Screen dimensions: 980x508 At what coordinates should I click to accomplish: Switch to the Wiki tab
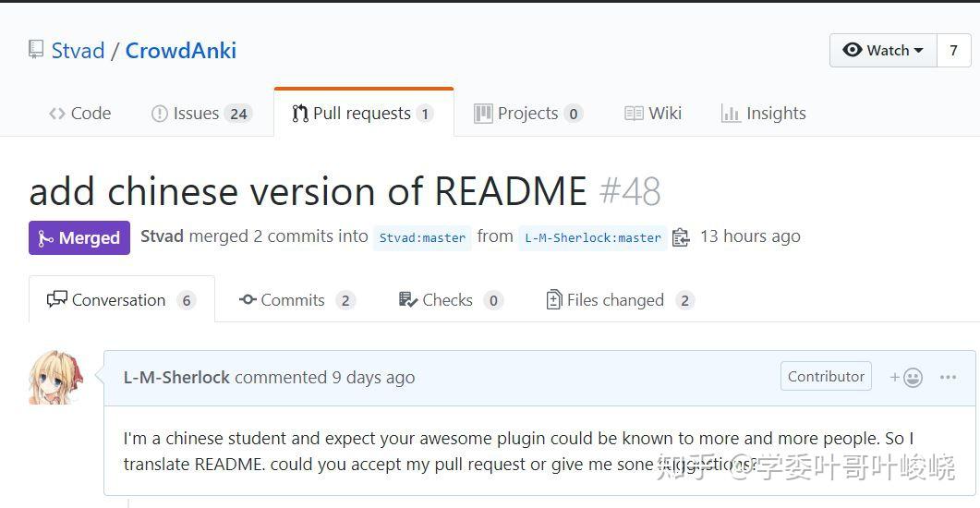tap(653, 114)
